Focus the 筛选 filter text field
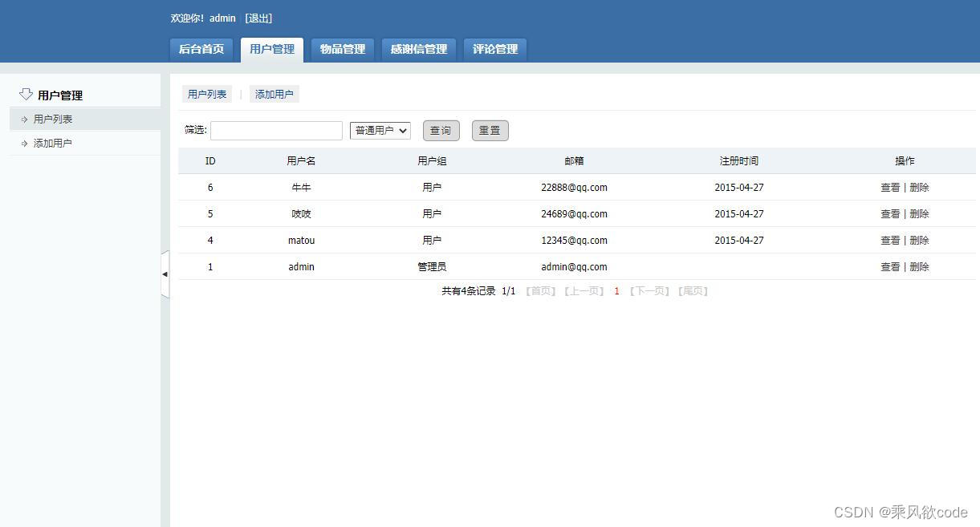 tap(276, 131)
